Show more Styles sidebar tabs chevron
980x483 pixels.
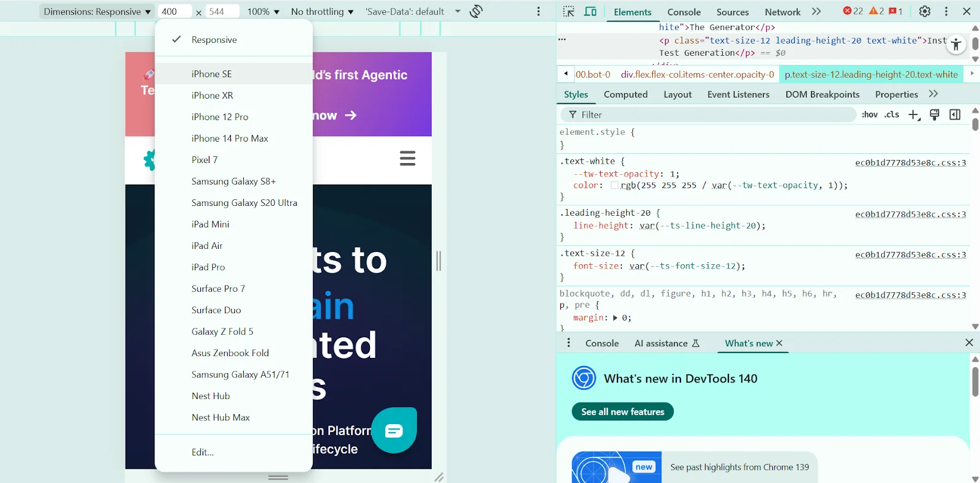coord(933,94)
